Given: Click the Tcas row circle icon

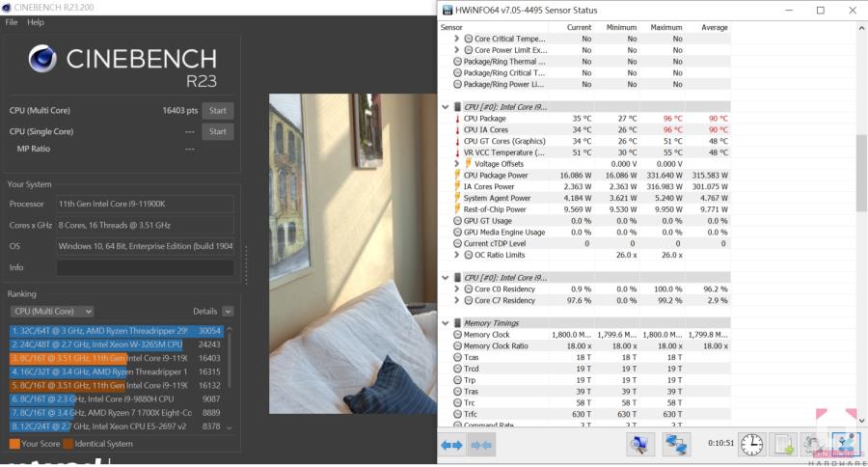Looking at the screenshot, I should coord(457,357).
